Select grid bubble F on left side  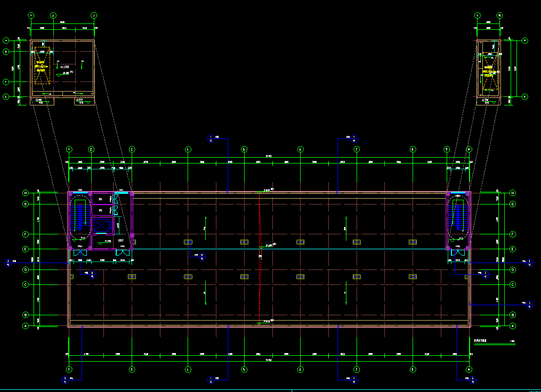click(25, 234)
